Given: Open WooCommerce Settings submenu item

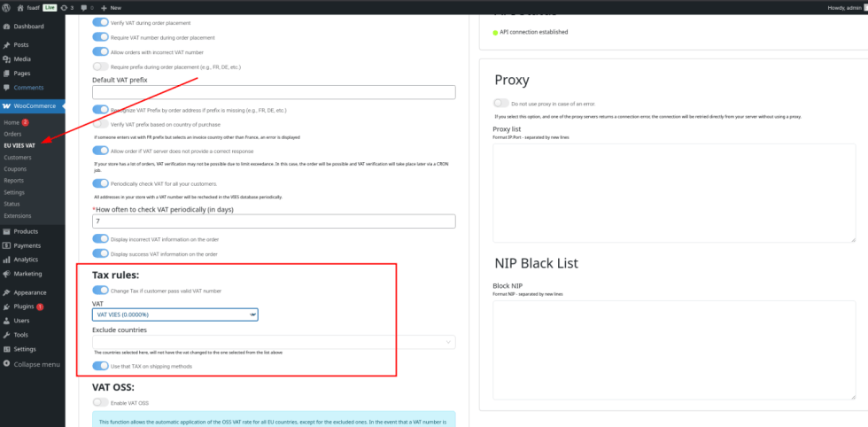Looking at the screenshot, I should [x=14, y=192].
